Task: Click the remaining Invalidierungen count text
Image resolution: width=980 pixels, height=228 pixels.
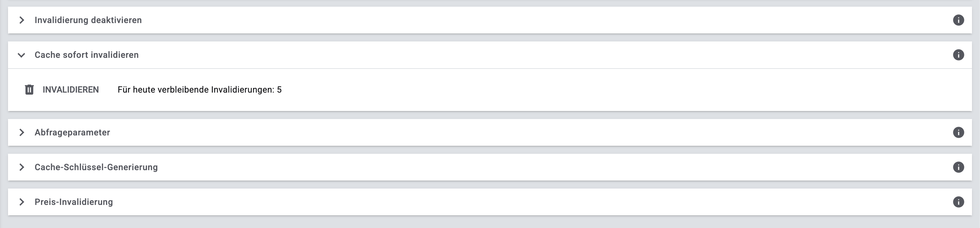Action: [199, 90]
